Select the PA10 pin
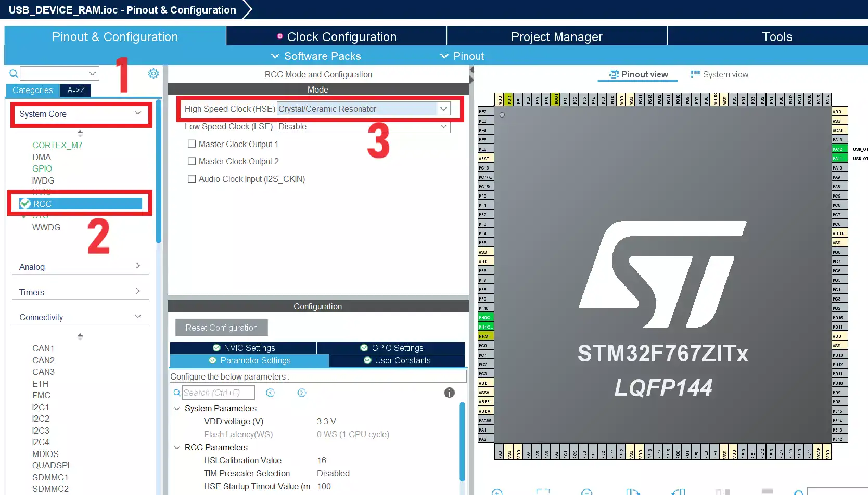Viewport: 868px width, 495px height. tap(840, 168)
